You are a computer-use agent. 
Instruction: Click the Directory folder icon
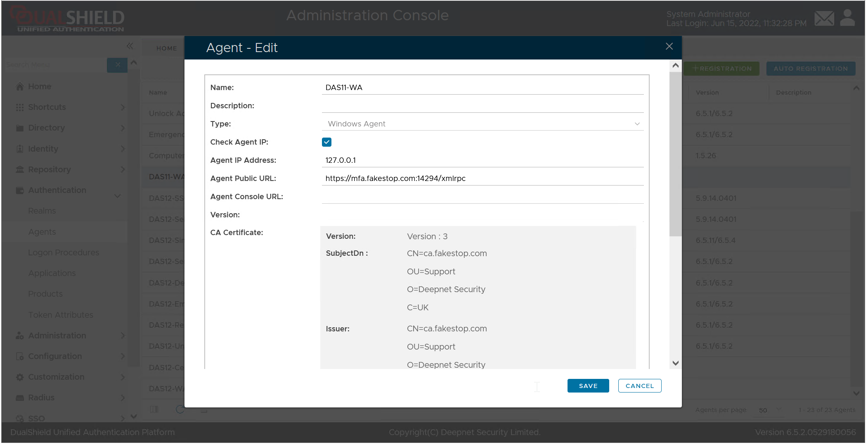pos(20,128)
